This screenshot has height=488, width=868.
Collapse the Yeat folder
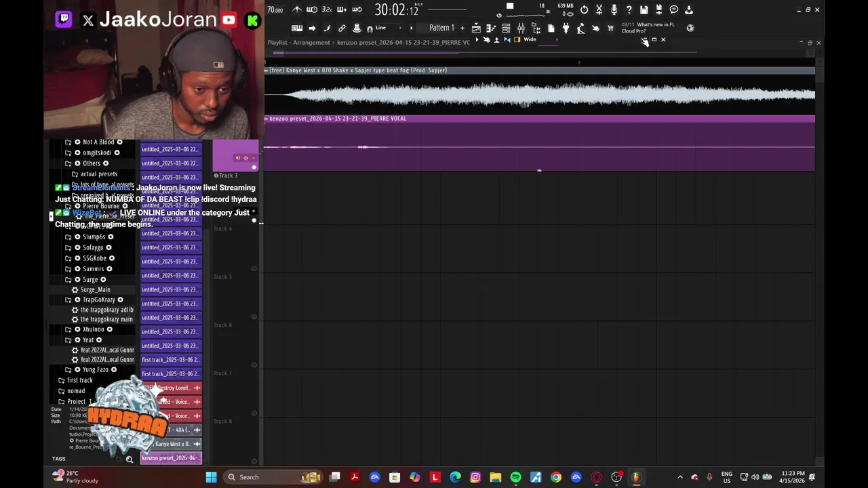point(68,340)
